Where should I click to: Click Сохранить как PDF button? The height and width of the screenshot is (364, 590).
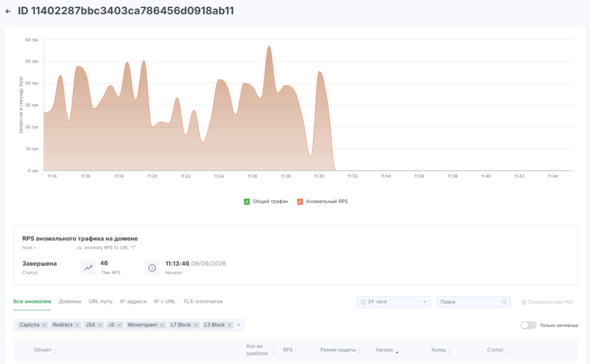coord(547,302)
